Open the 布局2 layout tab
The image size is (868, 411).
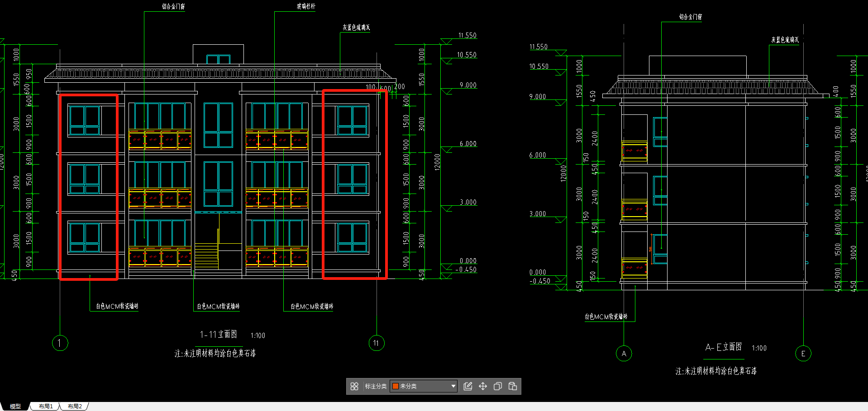click(x=75, y=406)
